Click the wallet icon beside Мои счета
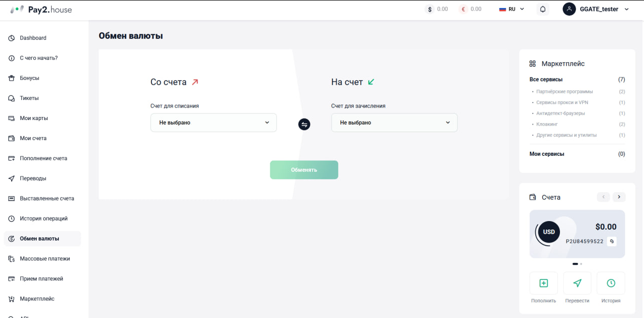This screenshot has height=318, width=644. 12,139
